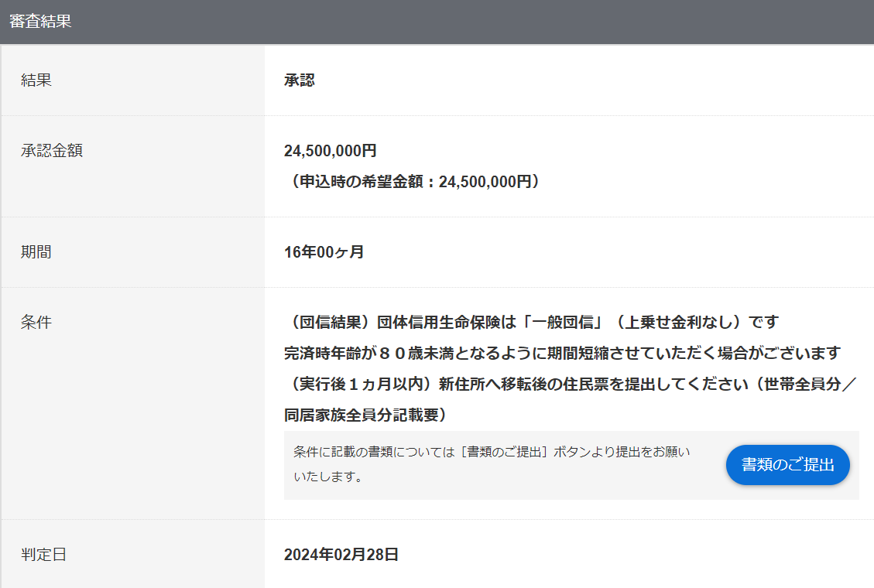874x588 pixels.
Task: Click the 承認 result value
Action: pyautogui.click(x=300, y=80)
